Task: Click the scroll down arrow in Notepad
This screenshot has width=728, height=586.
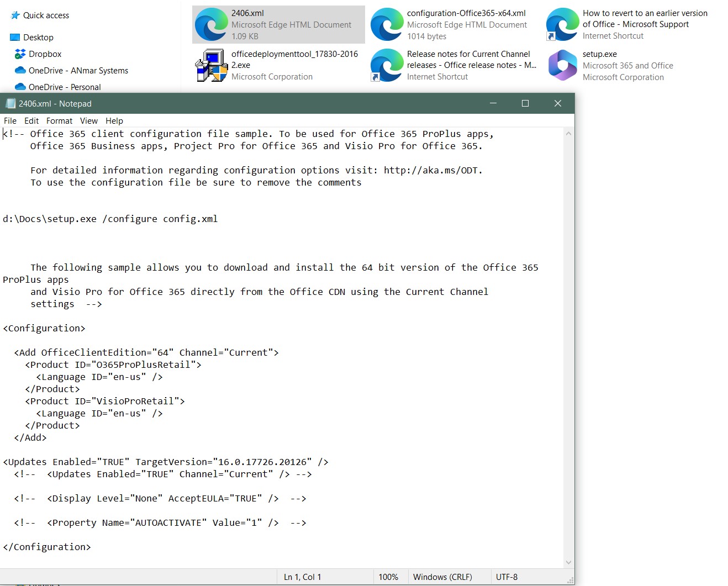Action: pos(568,562)
